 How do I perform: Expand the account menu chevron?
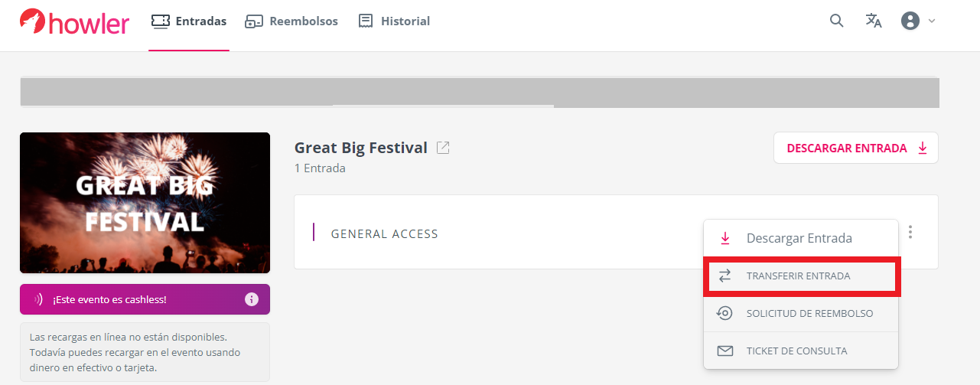click(932, 21)
